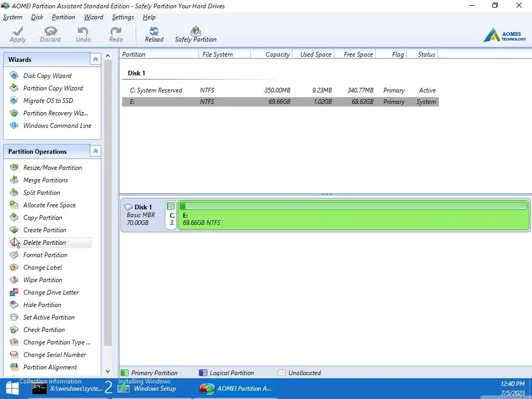Click Change Label operation
The image size is (532, 399).
(43, 268)
